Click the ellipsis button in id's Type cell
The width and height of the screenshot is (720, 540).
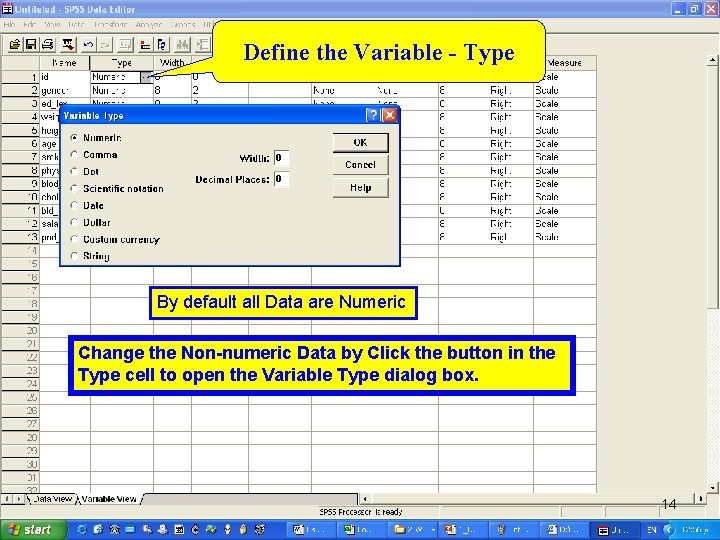[x=146, y=77]
